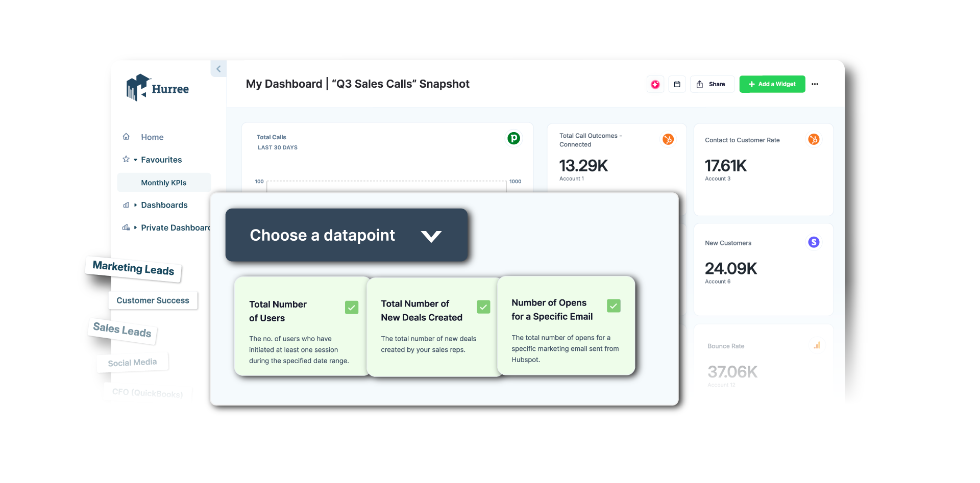Click the Total Calls widget title

pos(271,137)
